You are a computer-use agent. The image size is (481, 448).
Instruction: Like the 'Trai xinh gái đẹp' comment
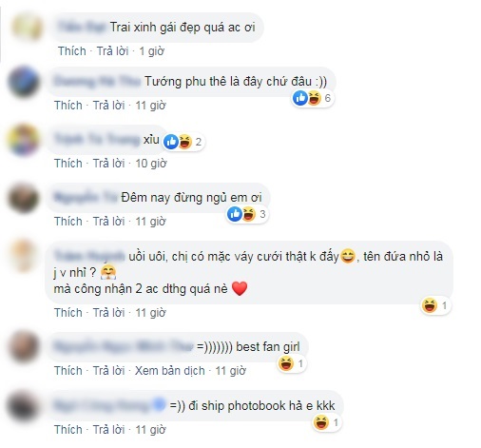click(x=72, y=50)
